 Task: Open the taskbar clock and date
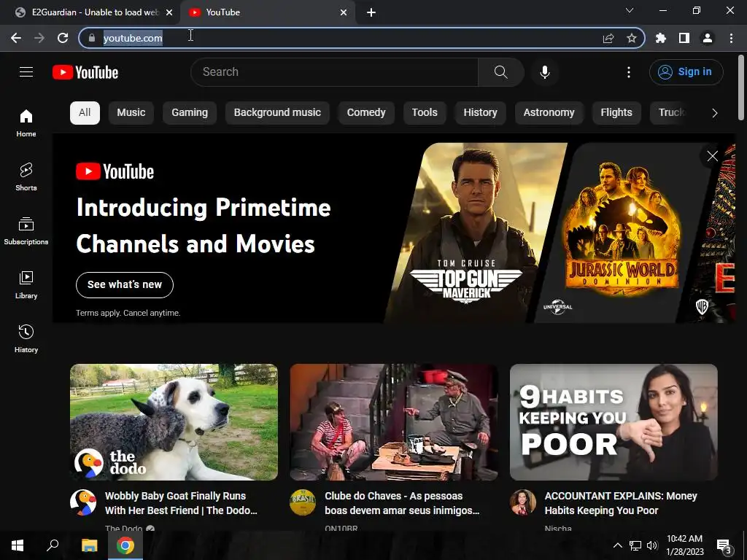coord(684,545)
